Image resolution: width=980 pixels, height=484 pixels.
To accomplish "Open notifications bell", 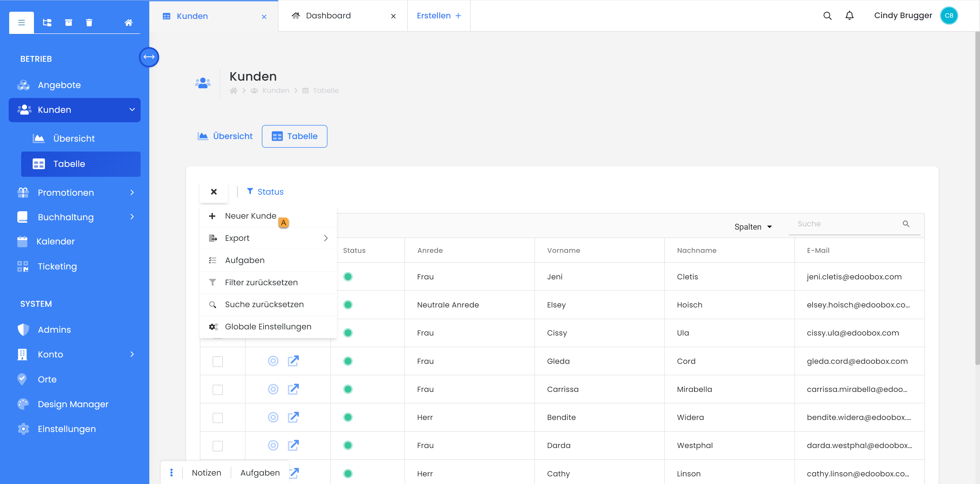I will [849, 16].
